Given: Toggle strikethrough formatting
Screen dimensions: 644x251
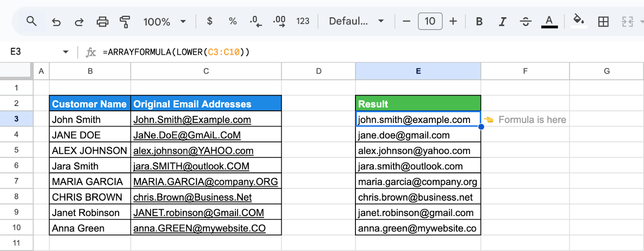Looking at the screenshot, I should 526,21.
